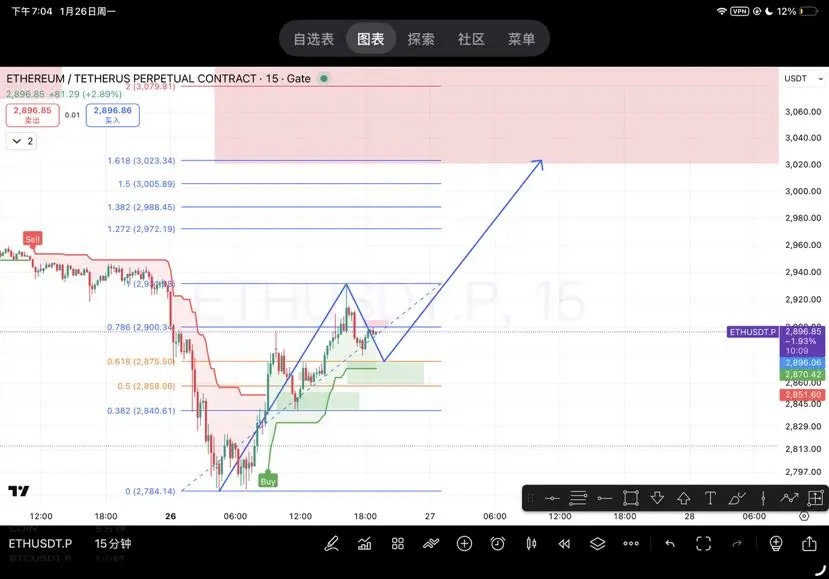Click the green 2,870.42 price tag

click(x=803, y=374)
